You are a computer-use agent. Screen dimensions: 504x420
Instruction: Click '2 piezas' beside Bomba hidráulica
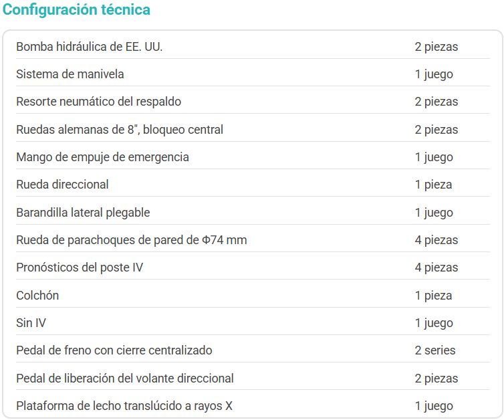436,47
